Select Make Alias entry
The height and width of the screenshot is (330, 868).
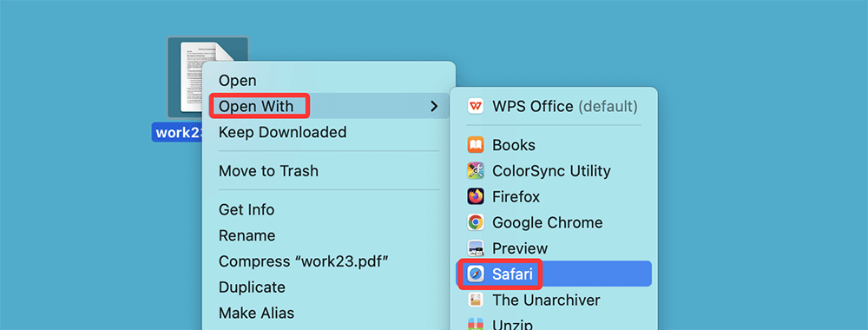256,313
